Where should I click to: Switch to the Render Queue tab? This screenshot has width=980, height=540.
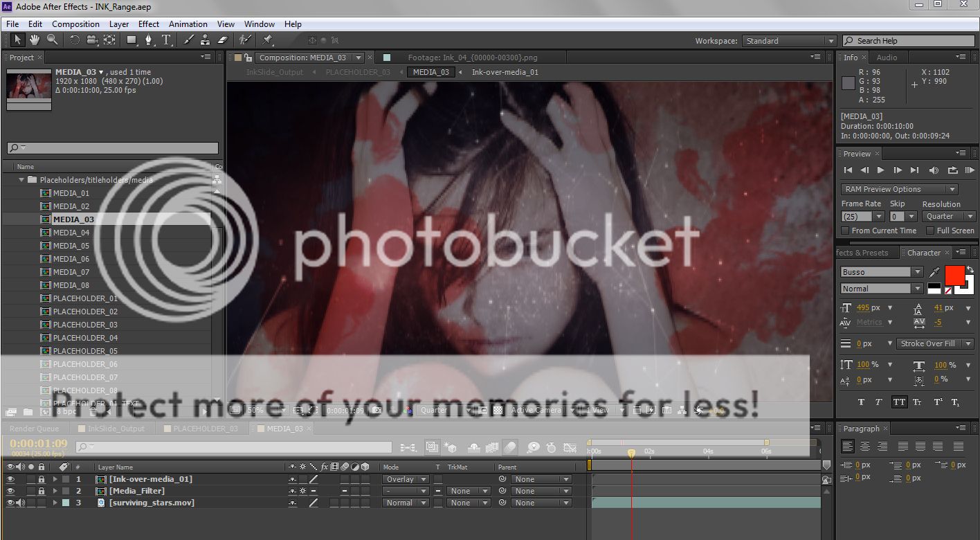tap(34, 429)
